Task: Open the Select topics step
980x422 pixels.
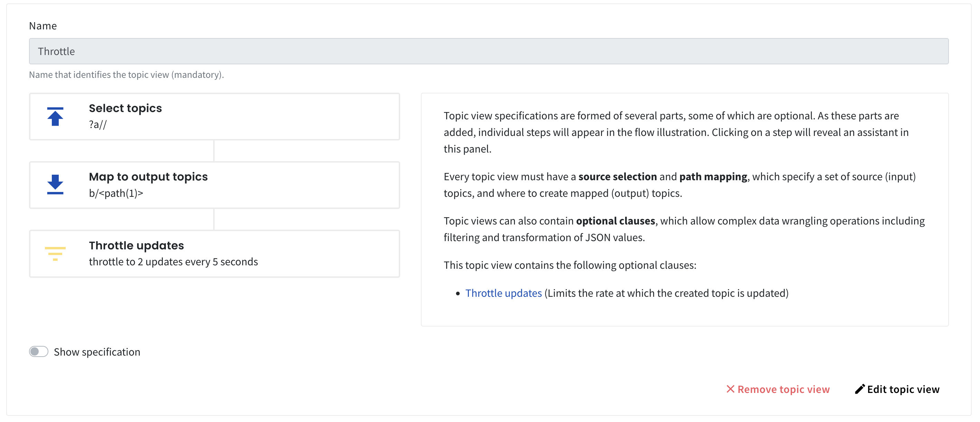Action: (x=215, y=117)
